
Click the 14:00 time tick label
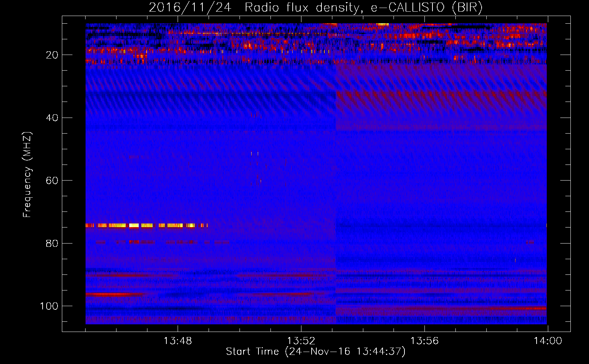point(548,341)
